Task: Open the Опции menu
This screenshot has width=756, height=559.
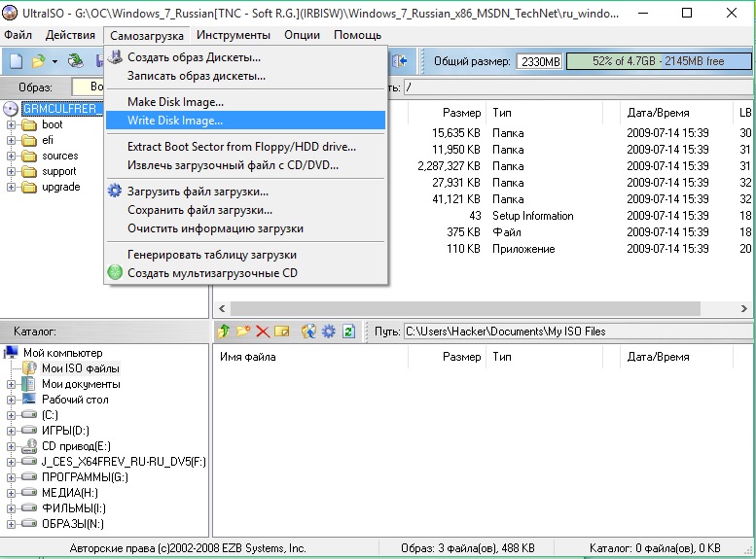Action: coord(302,35)
